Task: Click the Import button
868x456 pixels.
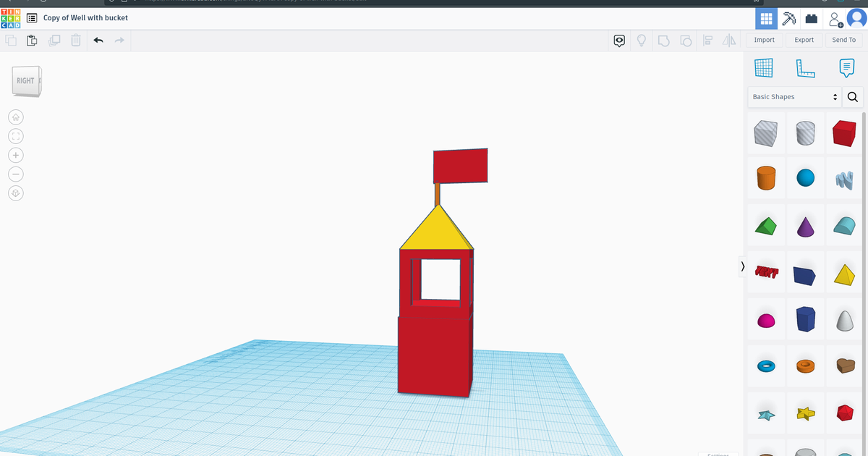Action: [764, 40]
